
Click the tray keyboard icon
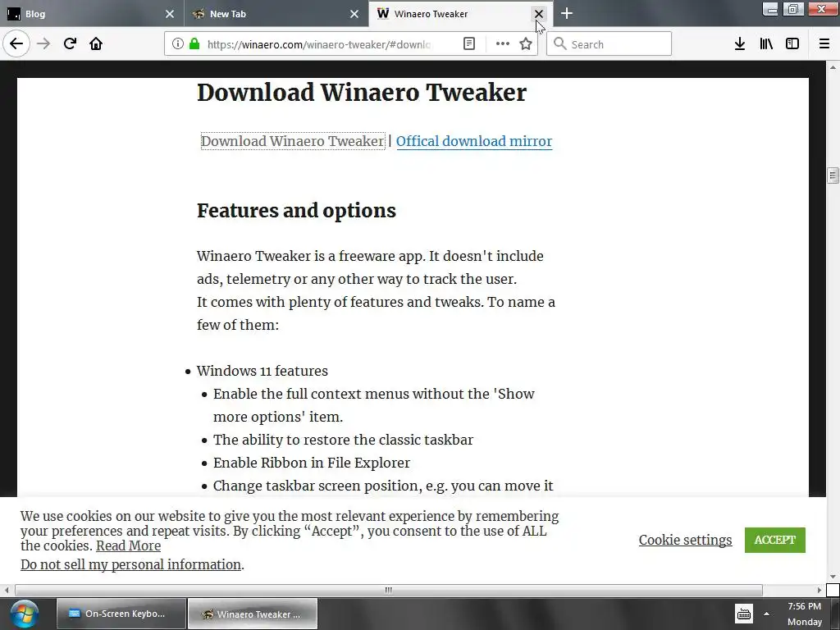point(743,614)
